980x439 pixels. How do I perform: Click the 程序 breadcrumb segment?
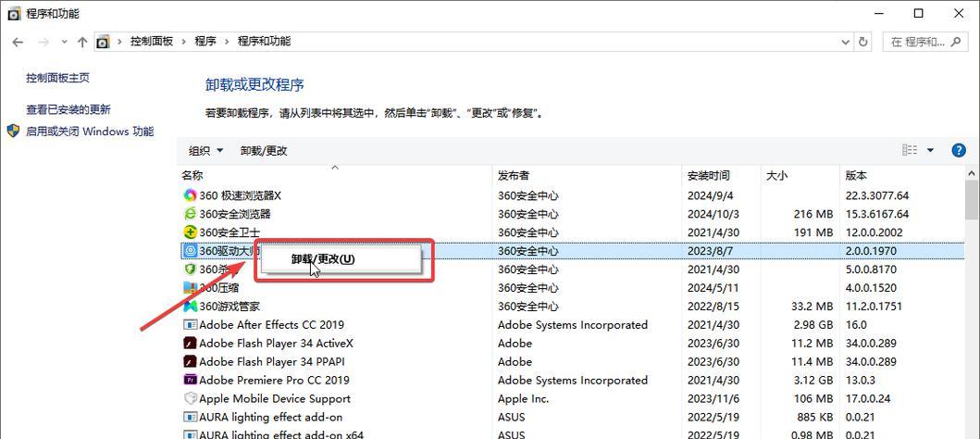click(205, 42)
